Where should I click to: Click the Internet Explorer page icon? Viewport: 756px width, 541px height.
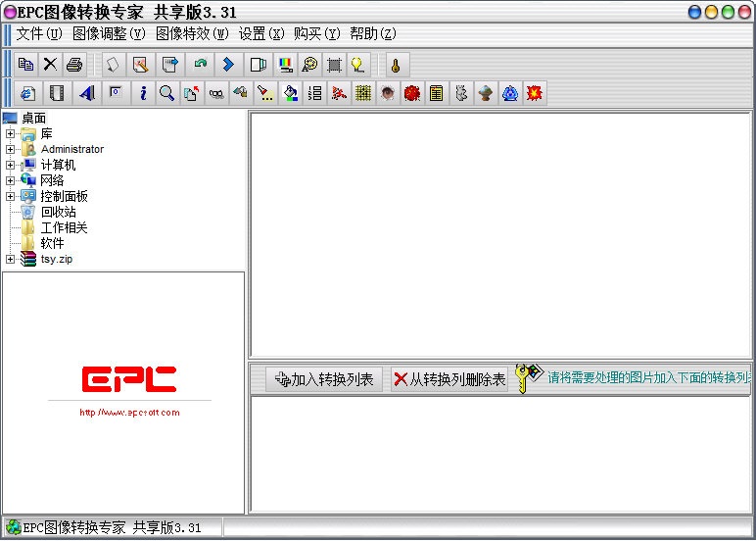(27, 93)
